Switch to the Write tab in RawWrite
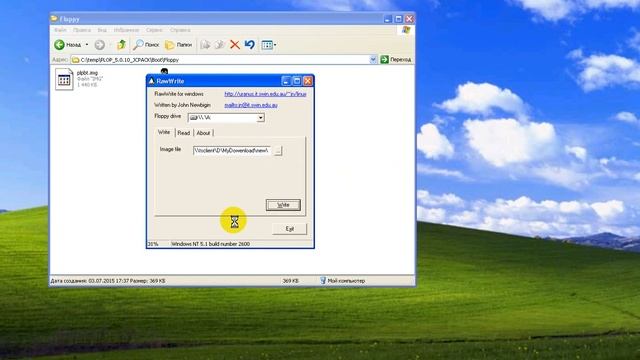Viewport: 640px width, 360px height. [164, 132]
